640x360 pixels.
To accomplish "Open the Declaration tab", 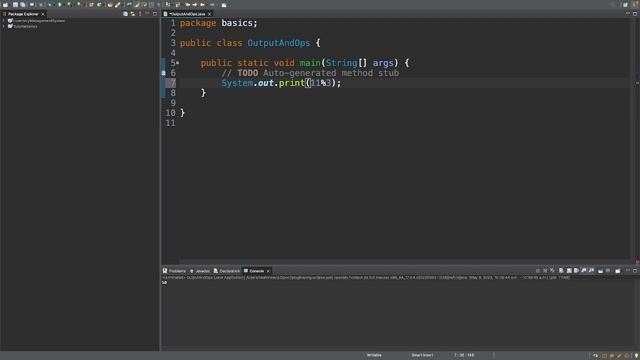I will coord(227,271).
